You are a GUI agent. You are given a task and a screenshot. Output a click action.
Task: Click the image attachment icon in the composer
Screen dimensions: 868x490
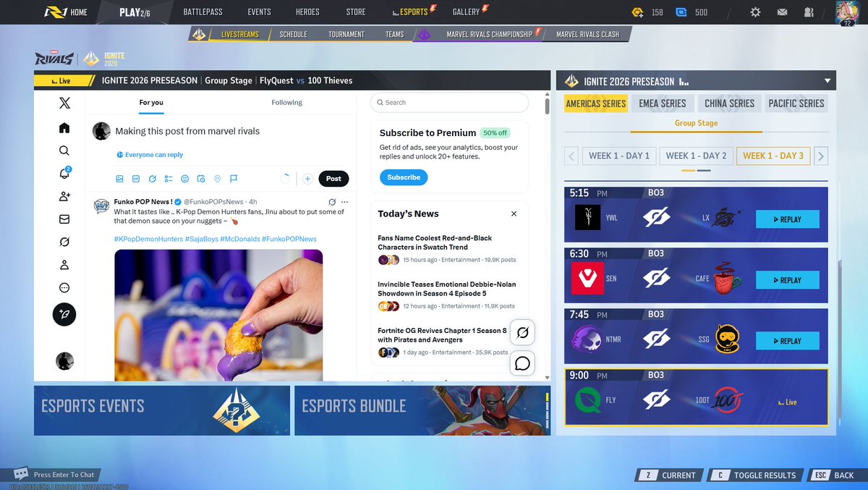(119, 179)
